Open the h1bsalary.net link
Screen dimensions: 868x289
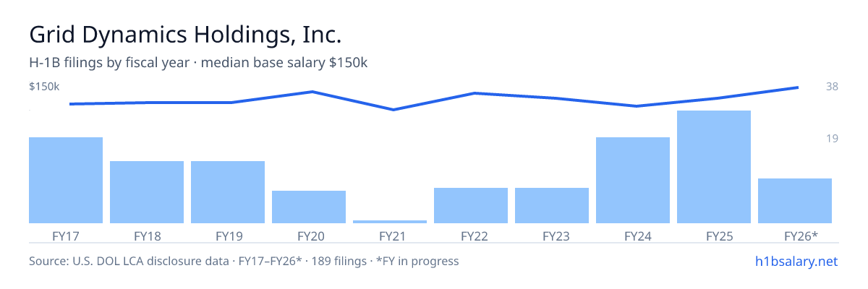[x=795, y=261]
